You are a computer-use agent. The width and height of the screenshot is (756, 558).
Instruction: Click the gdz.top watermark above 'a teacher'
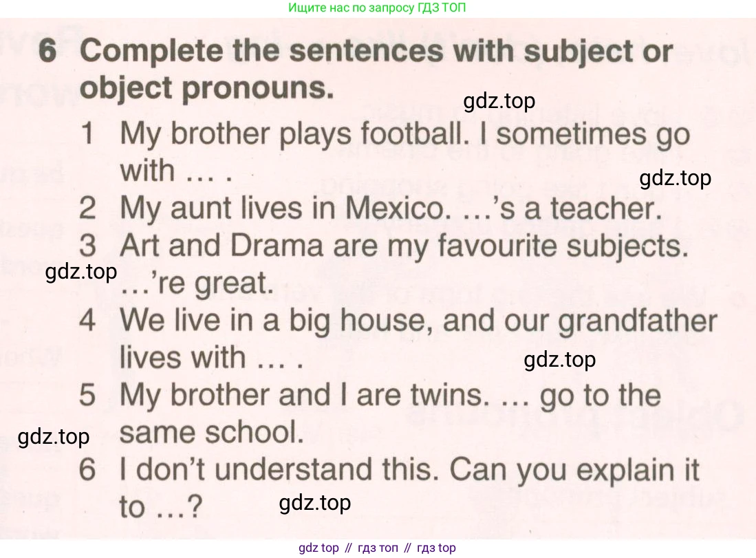675,178
